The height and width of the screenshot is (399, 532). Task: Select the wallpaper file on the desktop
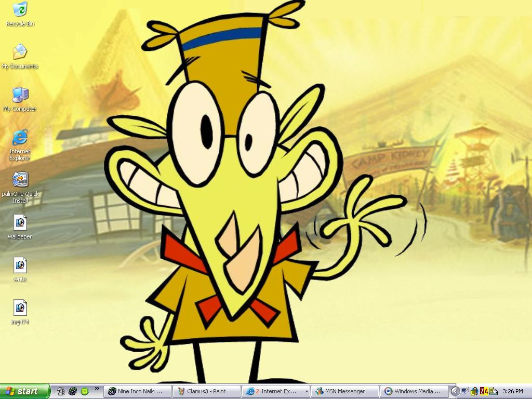pyautogui.click(x=20, y=227)
